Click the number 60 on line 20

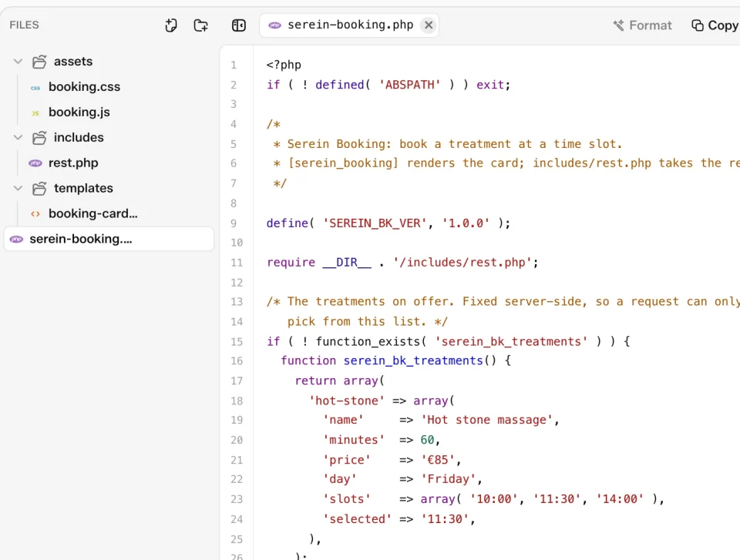coord(427,440)
